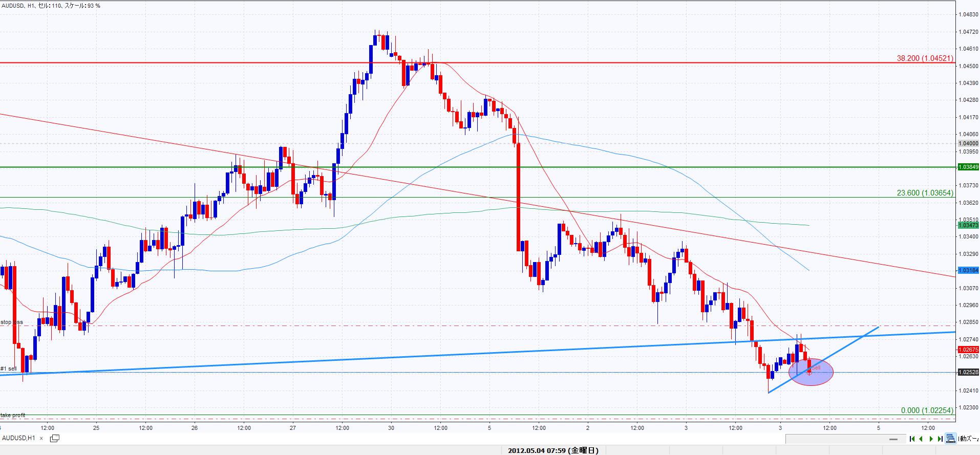
Task: Click the green 1.03849 price level tag
Action: 968,167
